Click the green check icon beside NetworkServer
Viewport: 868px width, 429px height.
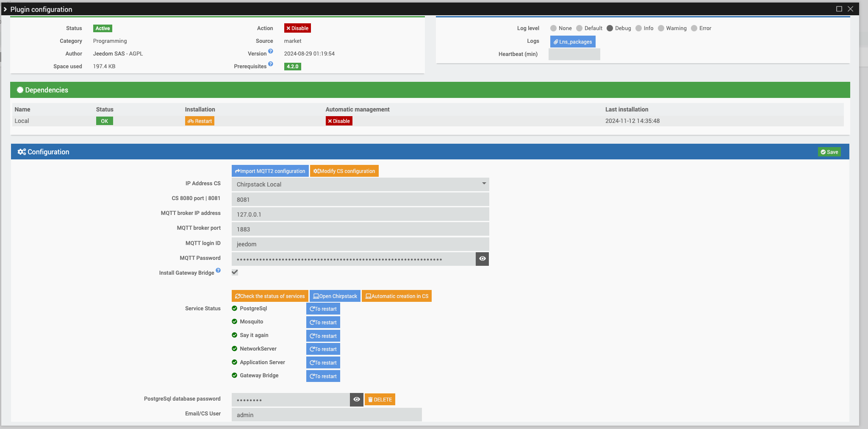[234, 348]
